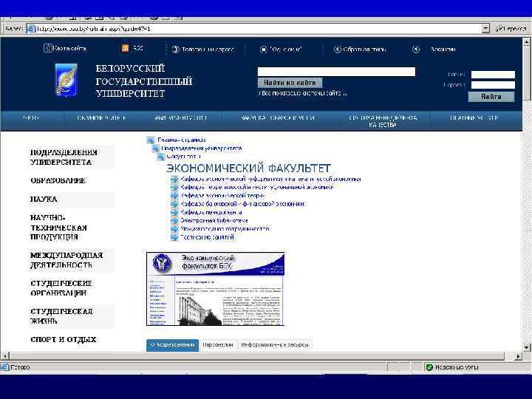This screenshot has width=532, height=399.
Task: Go to Подразделения университета breadcrumb link
Action: pos(202,149)
